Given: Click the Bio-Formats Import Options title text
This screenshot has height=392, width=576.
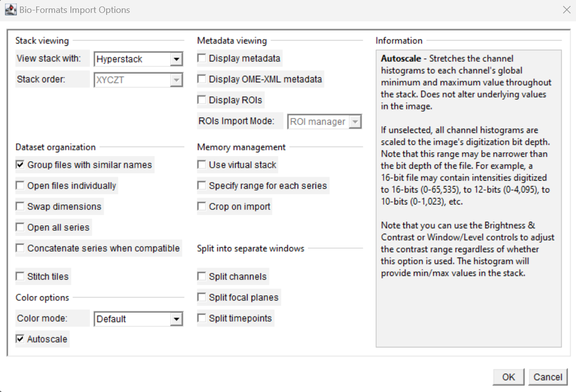Looking at the screenshot, I should click(74, 10).
